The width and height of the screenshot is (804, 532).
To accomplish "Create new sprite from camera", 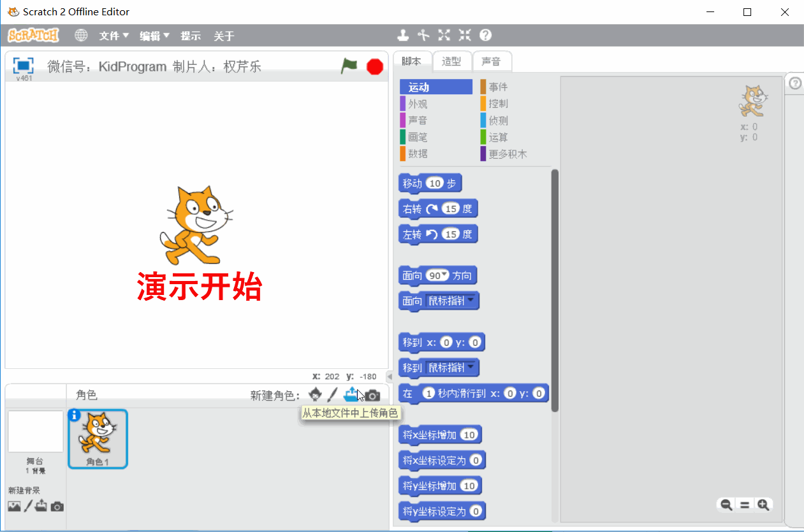I will (x=372, y=396).
